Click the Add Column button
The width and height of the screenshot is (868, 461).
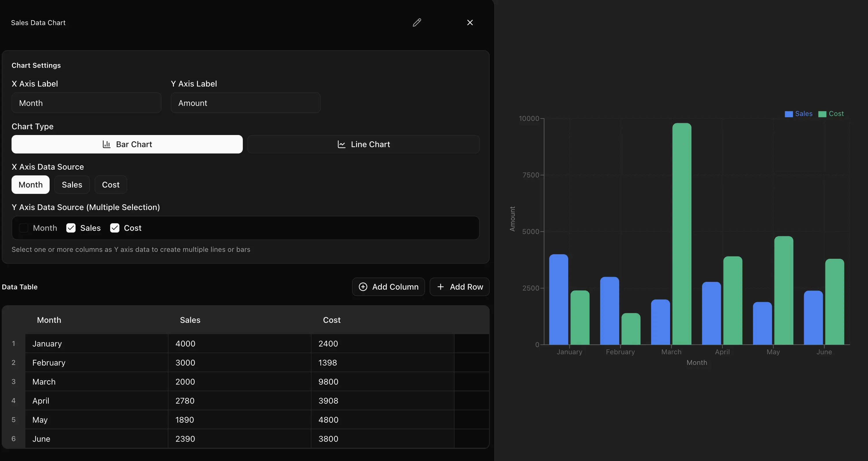tap(388, 287)
